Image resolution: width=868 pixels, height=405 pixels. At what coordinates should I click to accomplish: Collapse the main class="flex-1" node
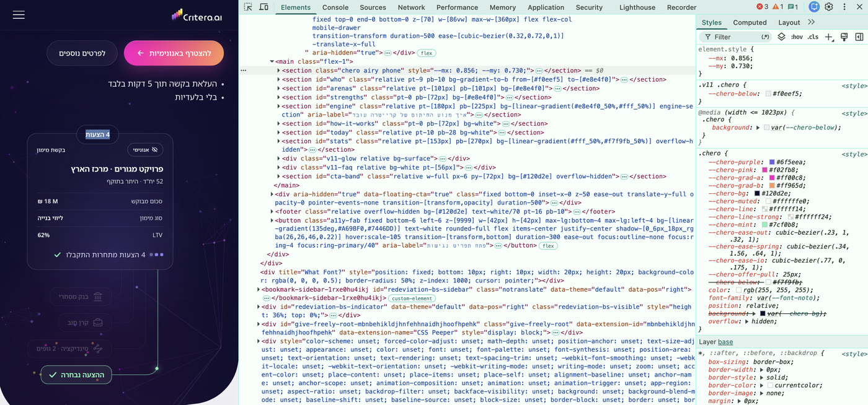[x=272, y=62]
